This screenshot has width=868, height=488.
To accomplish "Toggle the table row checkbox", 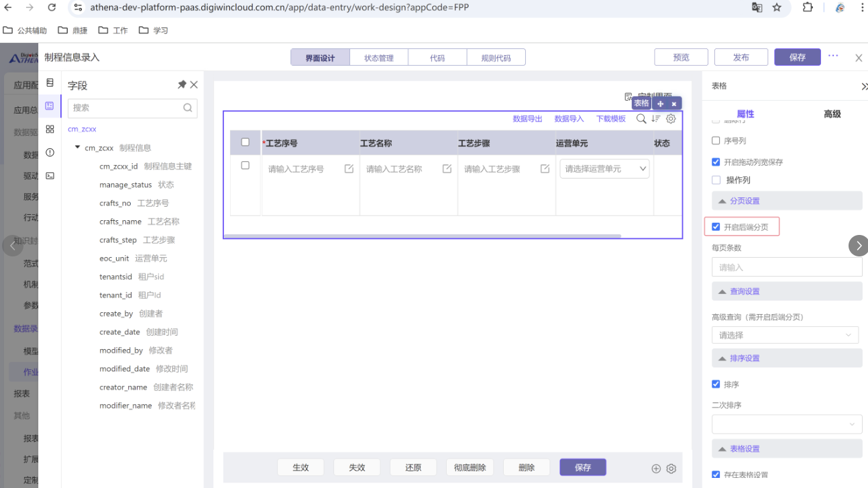I will [245, 165].
